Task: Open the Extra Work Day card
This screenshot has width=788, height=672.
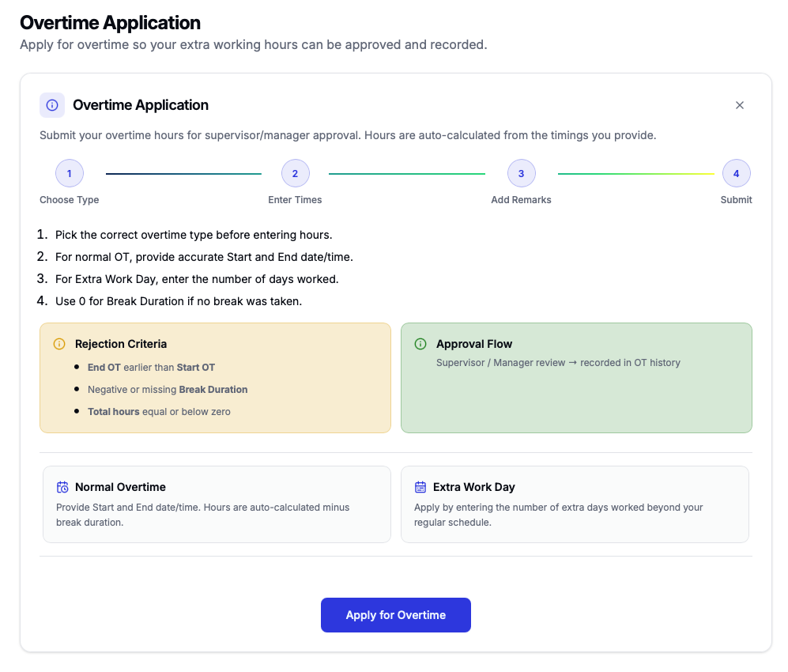Action: pos(575,504)
